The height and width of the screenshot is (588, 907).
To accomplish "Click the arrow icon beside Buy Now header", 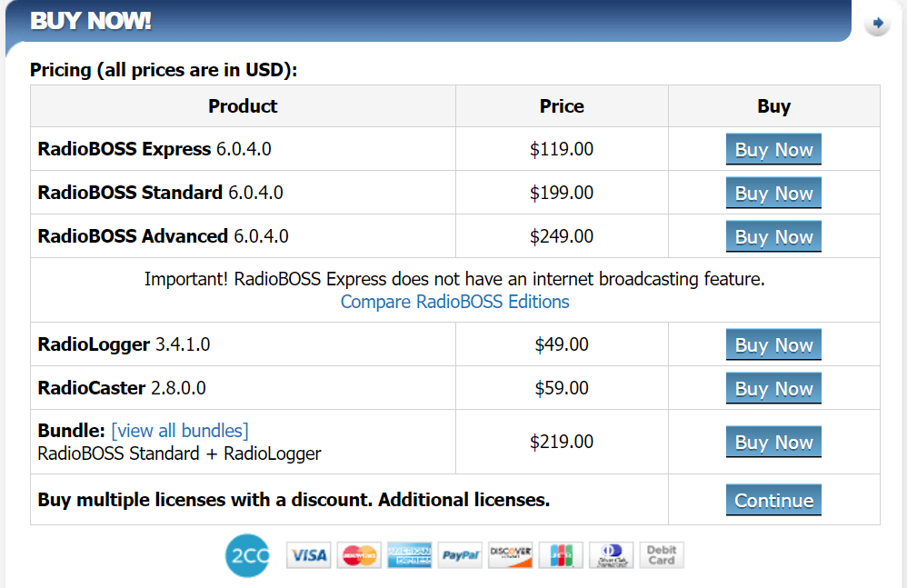I will (x=878, y=23).
